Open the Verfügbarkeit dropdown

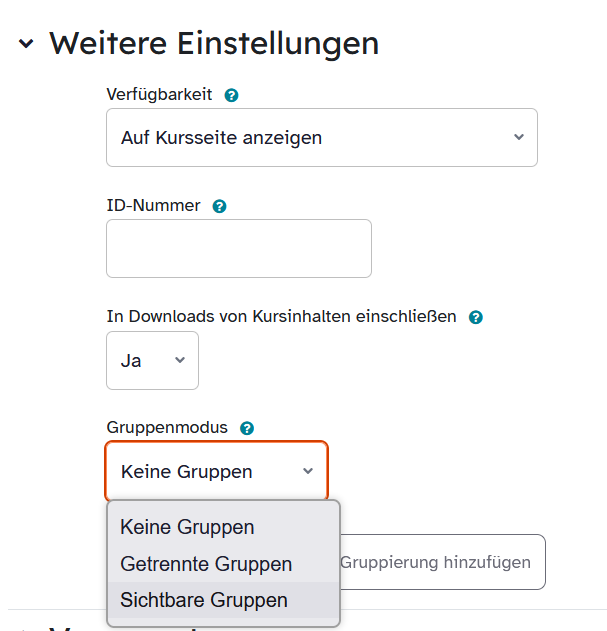[321, 137]
